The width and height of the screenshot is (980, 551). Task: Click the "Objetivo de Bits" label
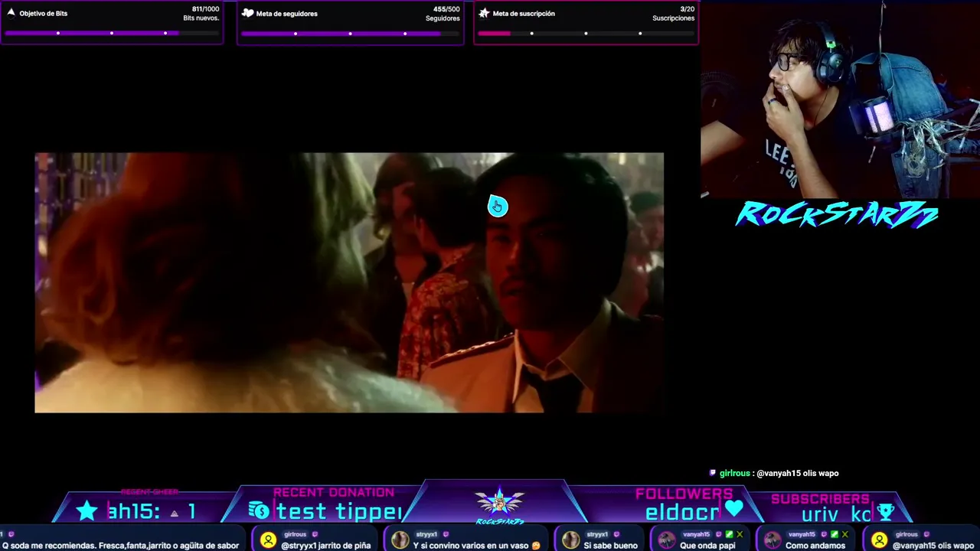[x=44, y=14]
